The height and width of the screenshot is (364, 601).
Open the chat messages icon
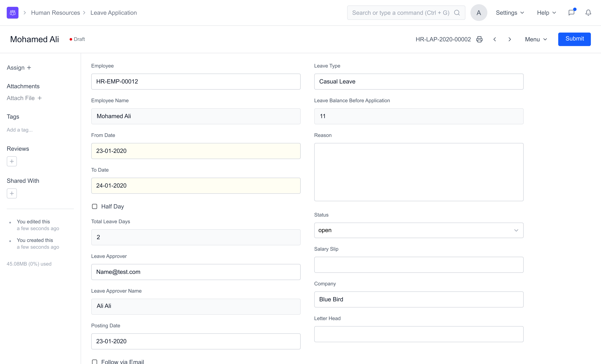[571, 13]
